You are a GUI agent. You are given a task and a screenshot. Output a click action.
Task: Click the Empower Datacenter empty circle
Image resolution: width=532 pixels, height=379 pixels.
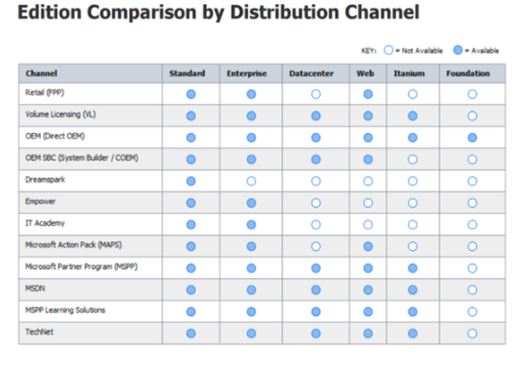point(316,203)
